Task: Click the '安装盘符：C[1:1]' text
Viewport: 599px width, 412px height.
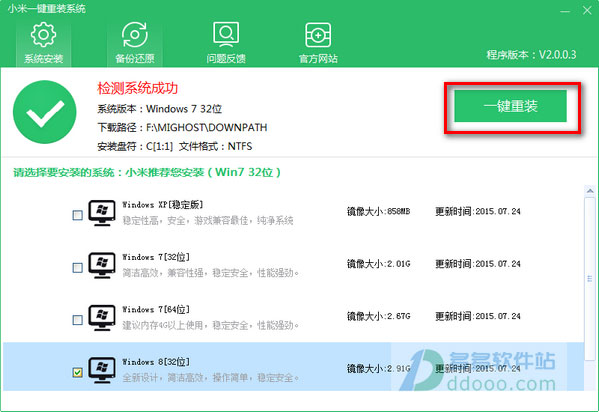Action: coord(135,146)
